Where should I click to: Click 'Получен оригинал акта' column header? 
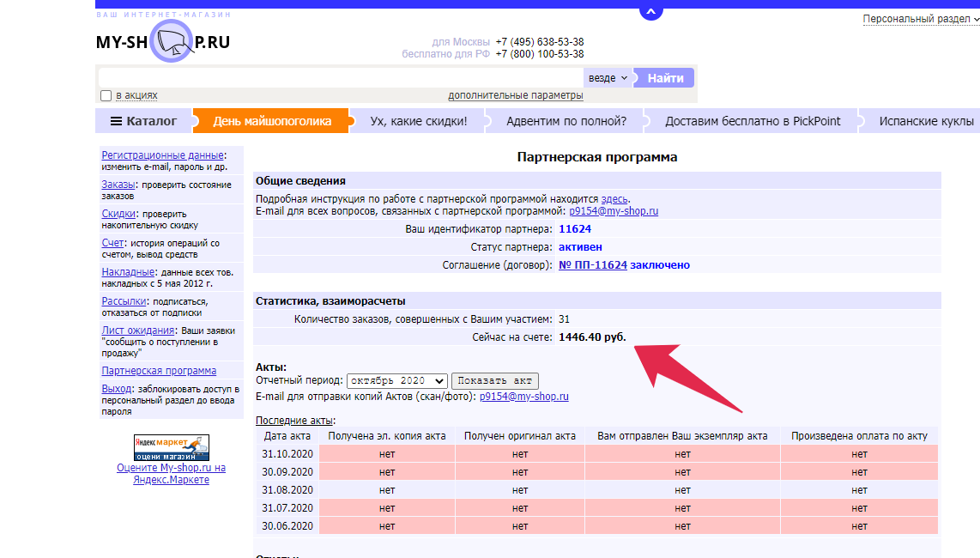pos(520,436)
